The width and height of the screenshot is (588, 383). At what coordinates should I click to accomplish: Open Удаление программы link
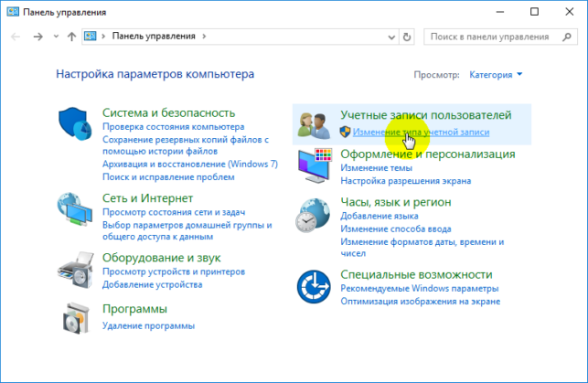pos(148,325)
